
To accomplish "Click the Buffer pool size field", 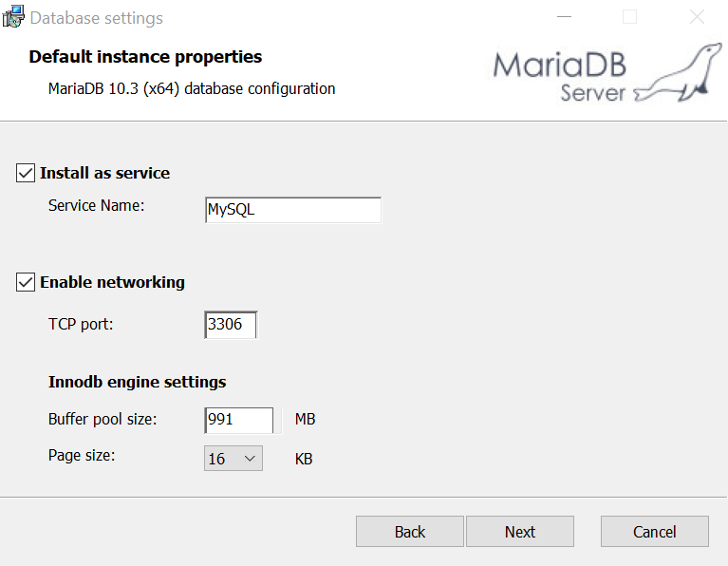I will [x=238, y=420].
